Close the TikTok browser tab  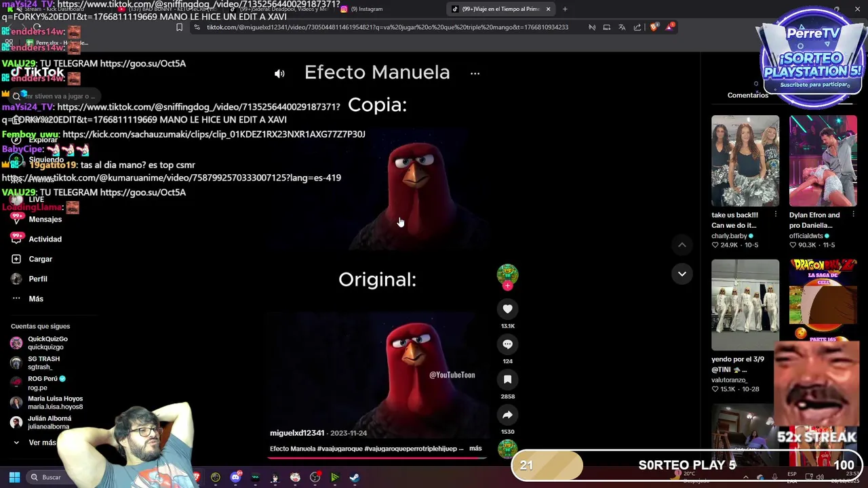coord(548,9)
